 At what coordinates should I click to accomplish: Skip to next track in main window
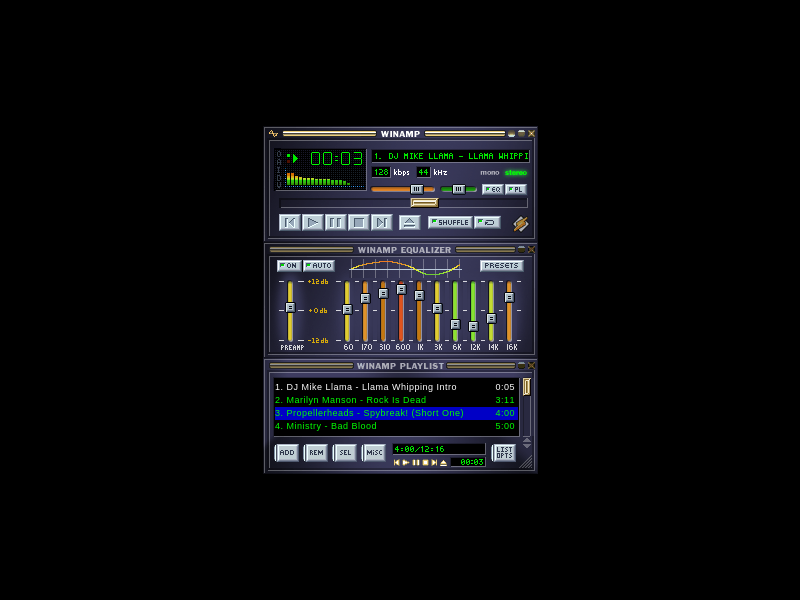(382, 223)
